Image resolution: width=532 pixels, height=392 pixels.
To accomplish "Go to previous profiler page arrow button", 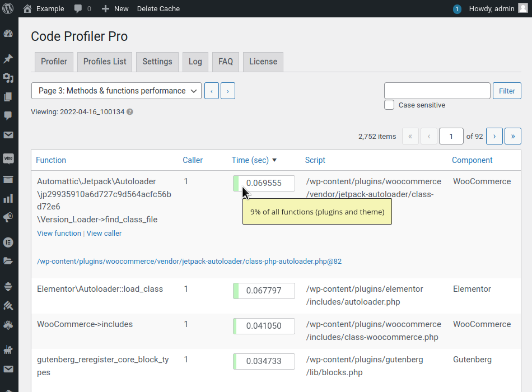I will click(x=212, y=91).
